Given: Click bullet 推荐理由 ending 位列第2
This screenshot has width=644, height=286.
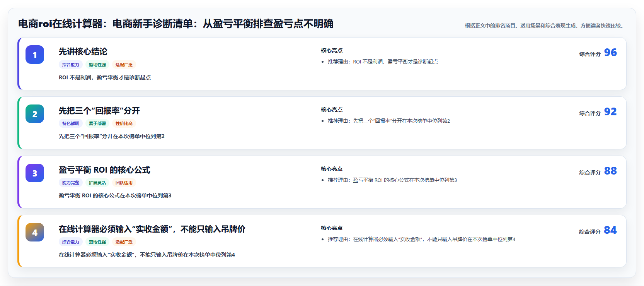Looking at the screenshot, I should (x=389, y=121).
